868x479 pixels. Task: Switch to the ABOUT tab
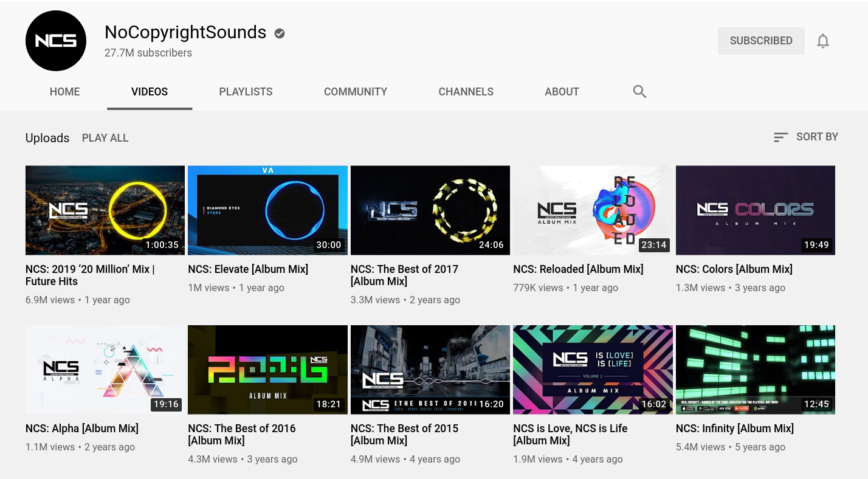(562, 92)
